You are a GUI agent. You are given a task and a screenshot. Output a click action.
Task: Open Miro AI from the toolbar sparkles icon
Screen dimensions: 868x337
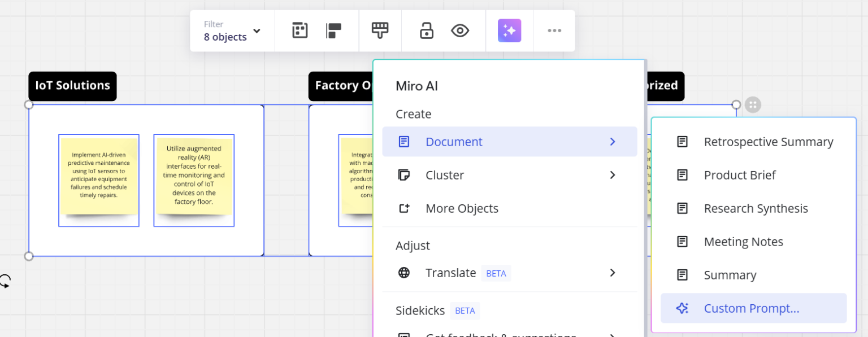pos(509,30)
